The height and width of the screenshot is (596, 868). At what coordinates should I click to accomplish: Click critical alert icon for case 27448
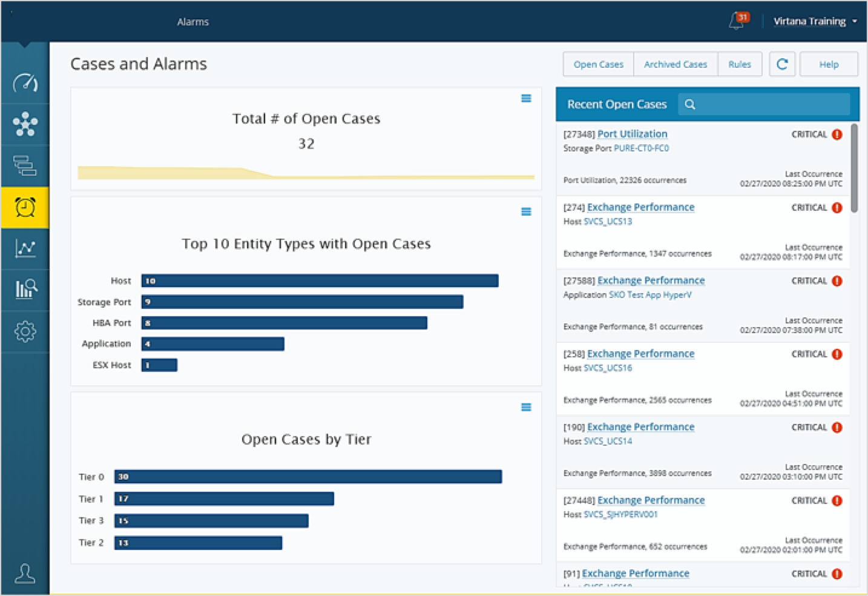click(837, 501)
